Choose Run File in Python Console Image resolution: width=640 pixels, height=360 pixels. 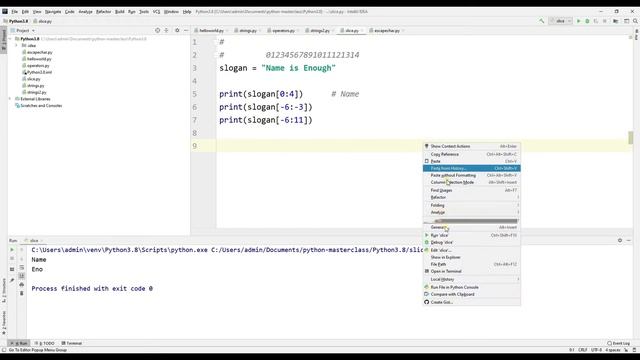[x=471, y=287]
